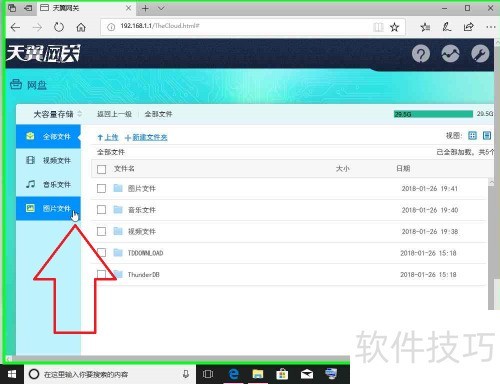Switch to list view icon
This screenshot has height=384, width=500.
487,135
